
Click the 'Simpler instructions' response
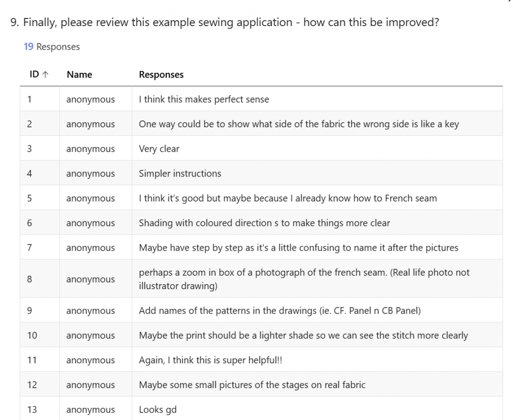point(180,173)
